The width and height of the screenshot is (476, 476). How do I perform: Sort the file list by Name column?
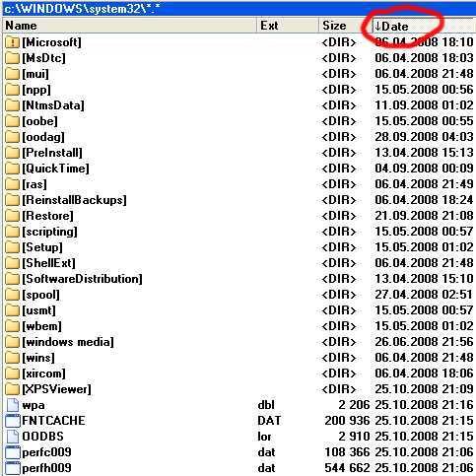130,26
